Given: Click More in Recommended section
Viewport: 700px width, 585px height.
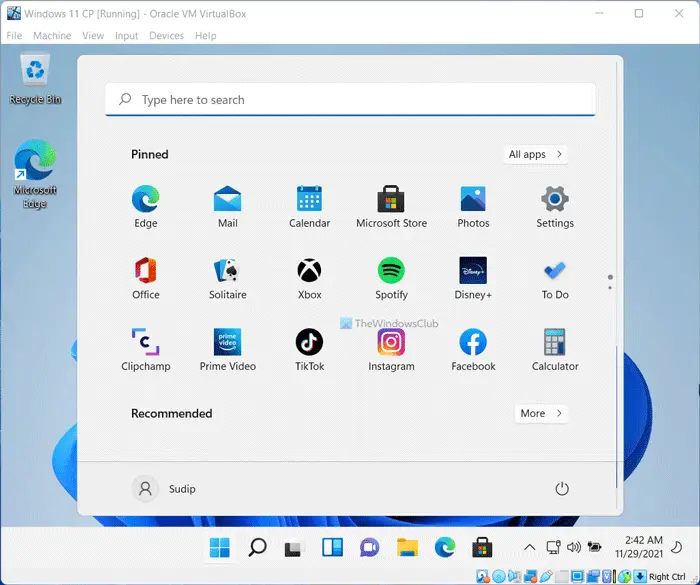Looking at the screenshot, I should coord(541,414).
